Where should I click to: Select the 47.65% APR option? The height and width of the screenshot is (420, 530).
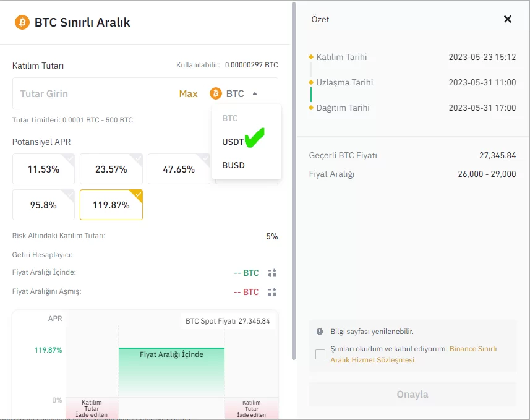[179, 169]
